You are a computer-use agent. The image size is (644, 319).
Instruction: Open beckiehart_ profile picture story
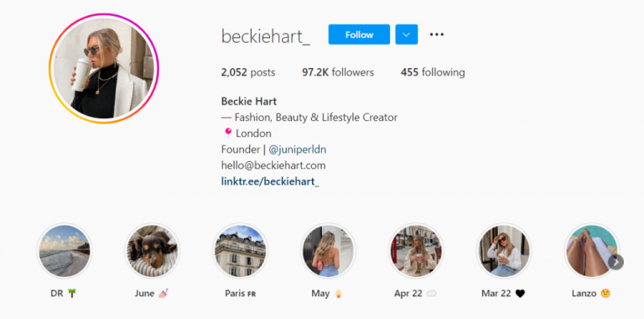(104, 69)
